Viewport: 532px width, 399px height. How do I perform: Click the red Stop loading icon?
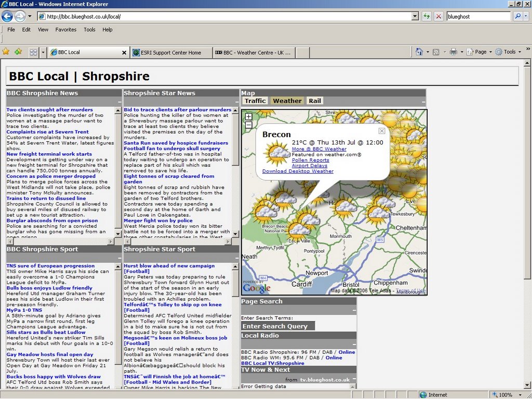pos(438,16)
